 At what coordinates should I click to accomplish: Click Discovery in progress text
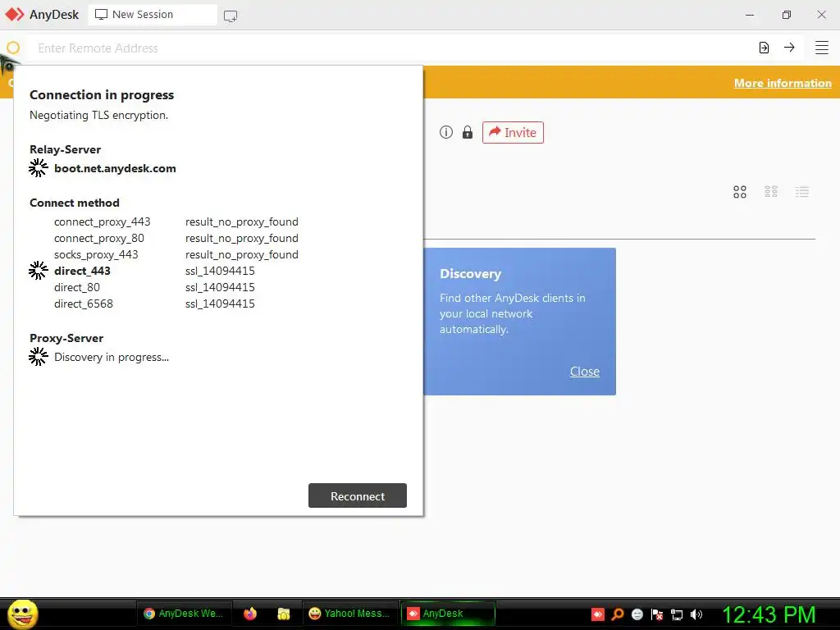tap(112, 357)
